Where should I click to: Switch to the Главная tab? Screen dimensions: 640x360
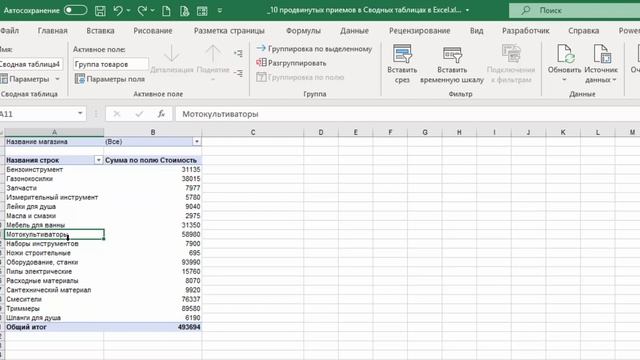click(53, 31)
